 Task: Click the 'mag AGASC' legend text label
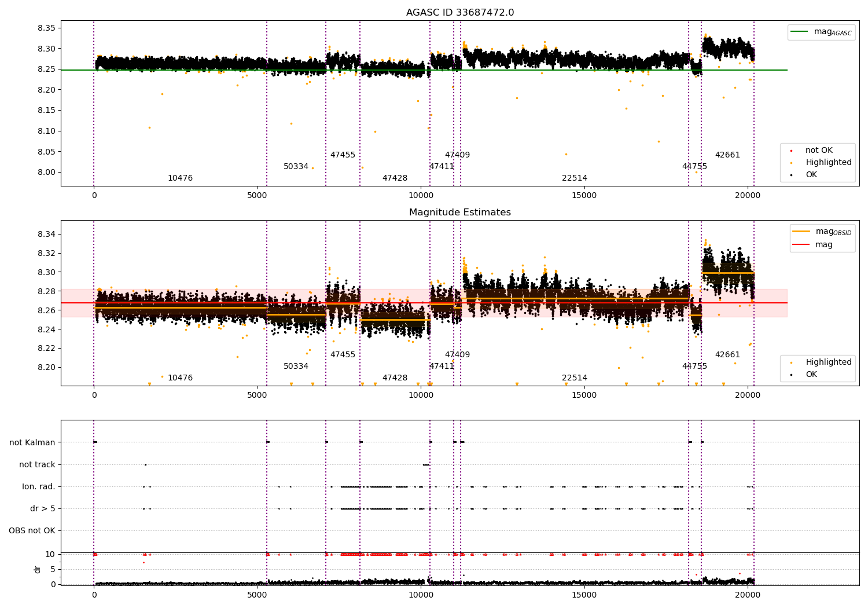(x=833, y=32)
